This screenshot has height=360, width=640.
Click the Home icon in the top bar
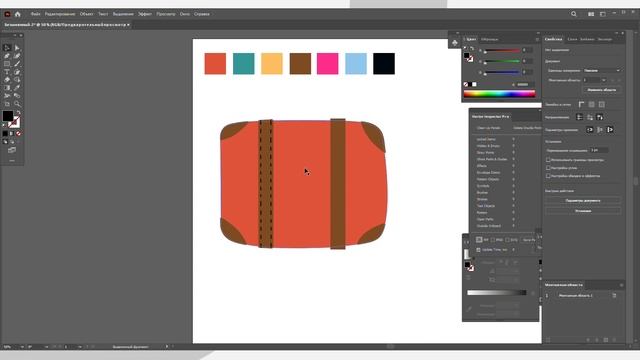(x=18, y=14)
